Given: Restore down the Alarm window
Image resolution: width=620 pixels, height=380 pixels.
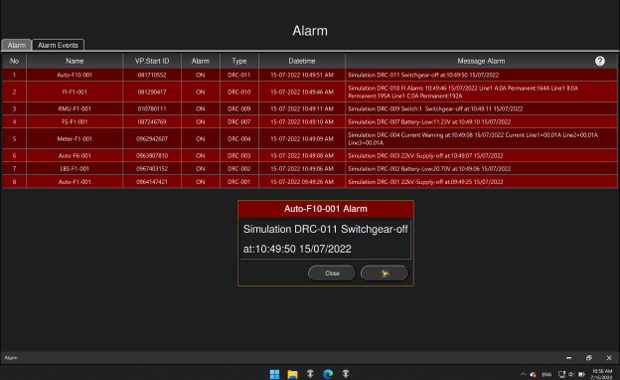Looking at the screenshot, I should pos(589,357).
